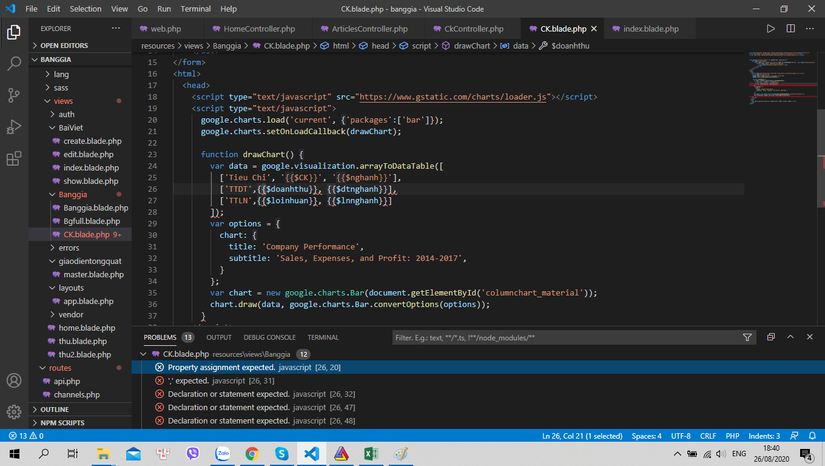825x466 pixels.
Task: Open the Source Control view
Action: point(14,95)
